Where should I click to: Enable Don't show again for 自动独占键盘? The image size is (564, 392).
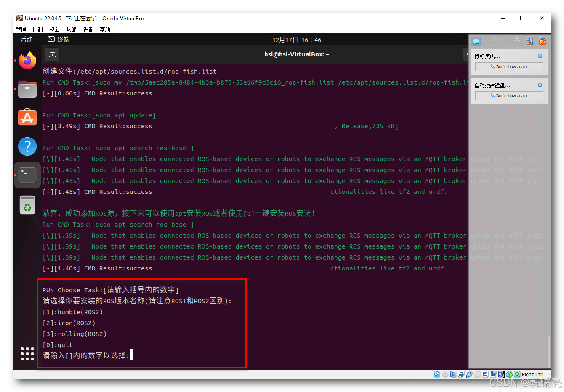[508, 95]
